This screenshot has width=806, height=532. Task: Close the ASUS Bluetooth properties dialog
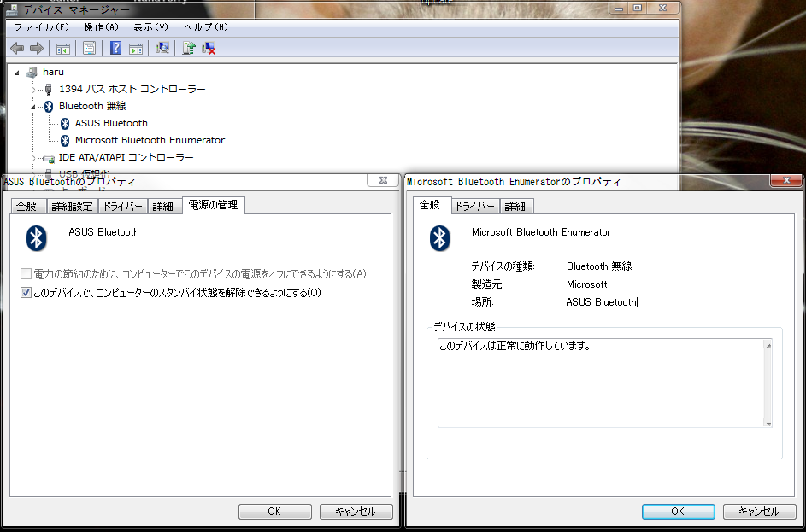tap(383, 180)
